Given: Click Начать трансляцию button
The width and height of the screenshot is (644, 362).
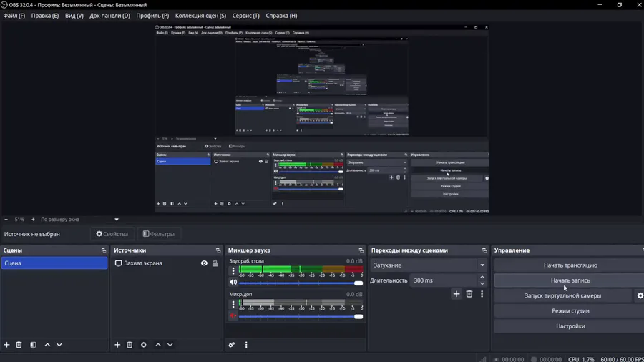Looking at the screenshot, I should pyautogui.click(x=570, y=265).
